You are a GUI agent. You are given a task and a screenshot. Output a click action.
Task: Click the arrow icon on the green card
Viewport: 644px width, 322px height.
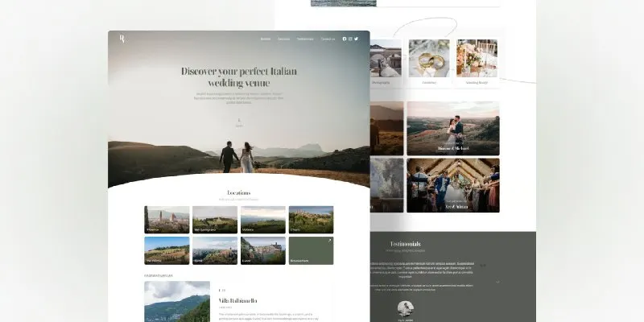tap(329, 241)
